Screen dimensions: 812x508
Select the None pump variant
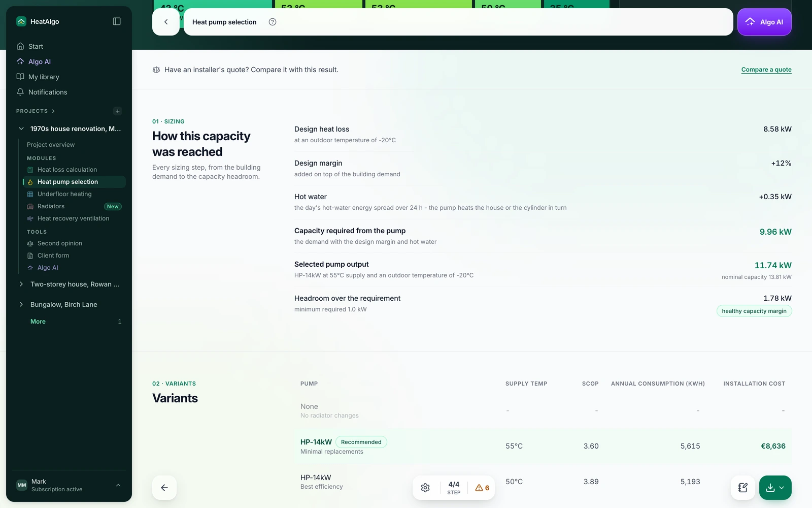click(x=543, y=410)
